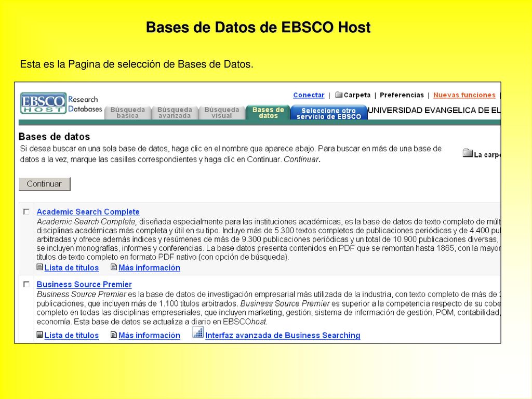Click the folder icon beside La carpeta
The width and height of the screenshot is (532, 399).
pos(468,153)
